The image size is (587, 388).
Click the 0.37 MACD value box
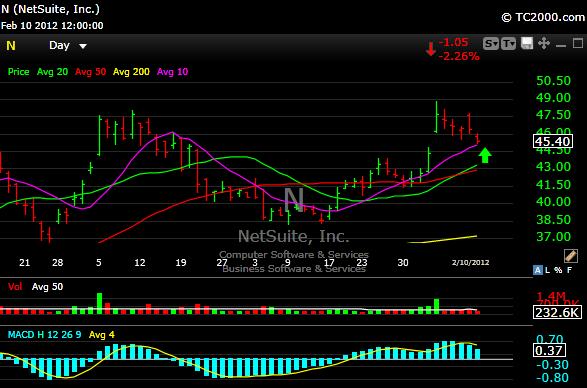point(550,351)
